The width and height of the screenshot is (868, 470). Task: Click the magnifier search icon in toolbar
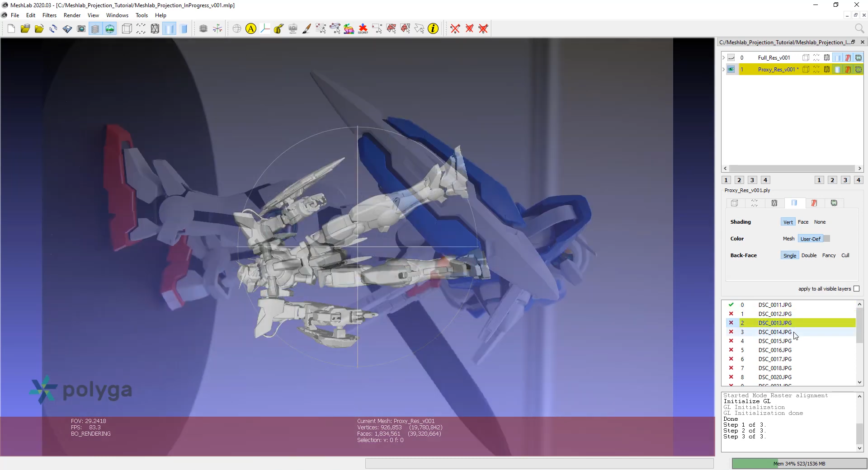(x=859, y=29)
